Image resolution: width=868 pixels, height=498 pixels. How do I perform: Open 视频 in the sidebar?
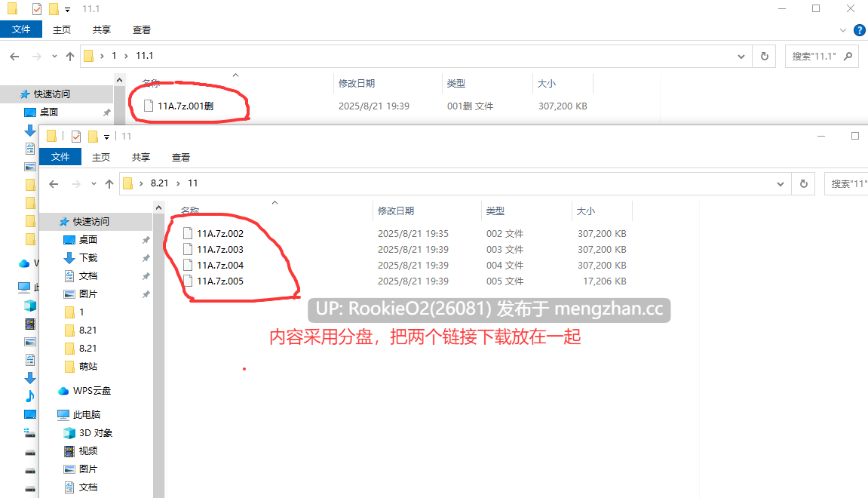pyautogui.click(x=88, y=451)
